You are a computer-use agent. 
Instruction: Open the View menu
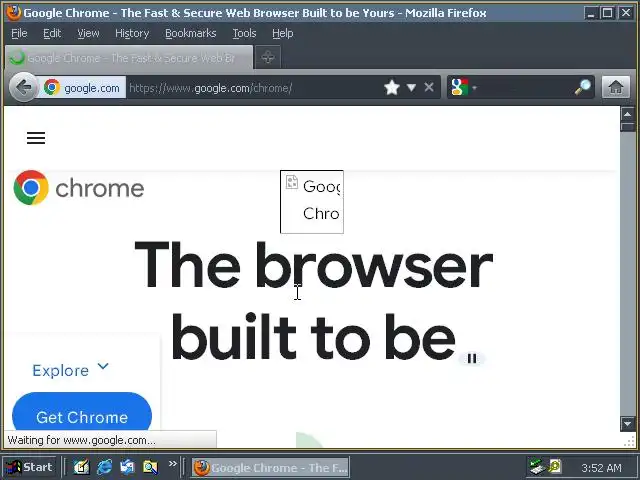coord(88,33)
